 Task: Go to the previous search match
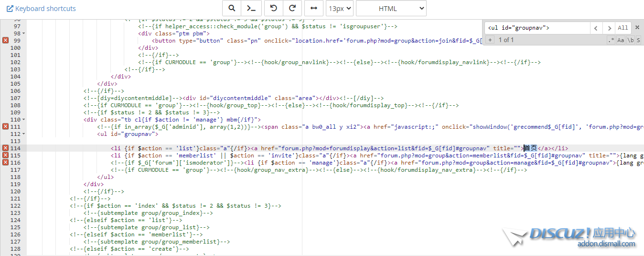click(596, 28)
